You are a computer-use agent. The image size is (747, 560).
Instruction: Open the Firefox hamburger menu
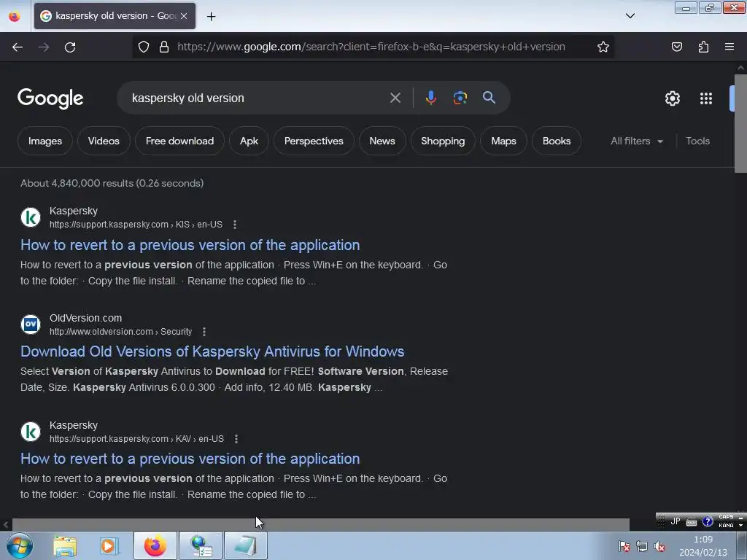(x=729, y=47)
